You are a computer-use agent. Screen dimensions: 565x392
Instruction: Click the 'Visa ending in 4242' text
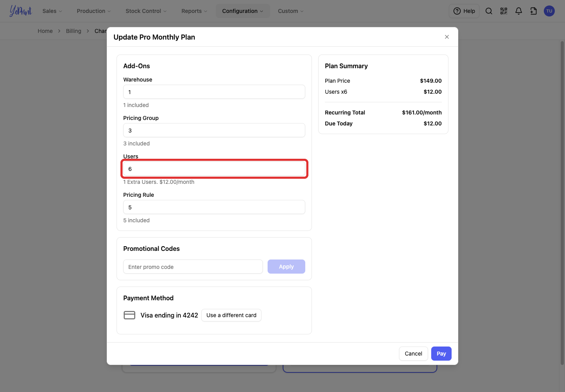tap(169, 315)
